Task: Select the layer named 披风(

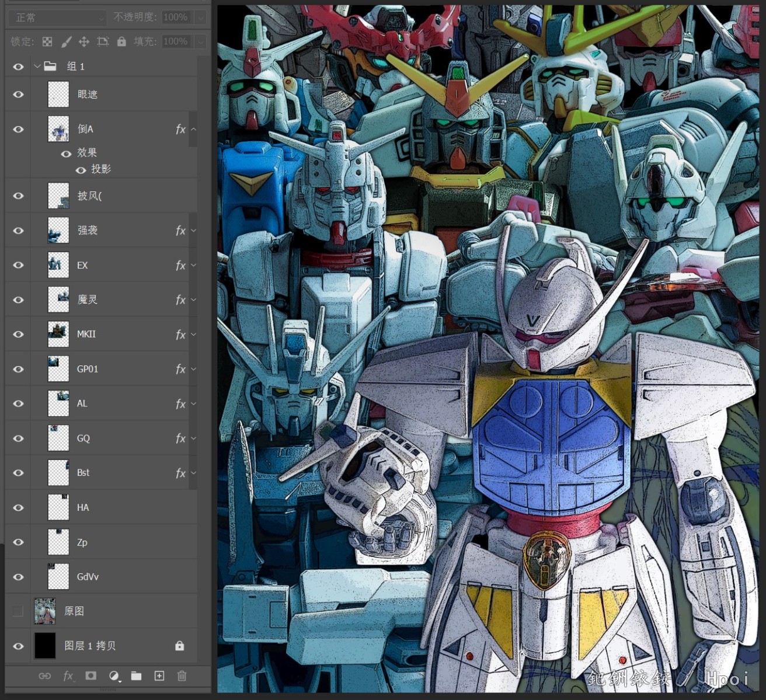Action: coord(89,196)
